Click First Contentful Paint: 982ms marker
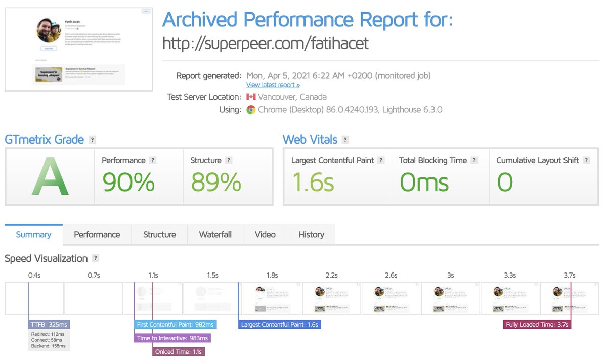 176,324
